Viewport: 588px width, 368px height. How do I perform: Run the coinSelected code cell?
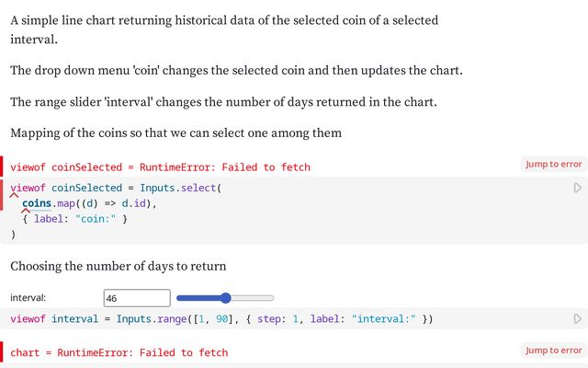point(577,188)
